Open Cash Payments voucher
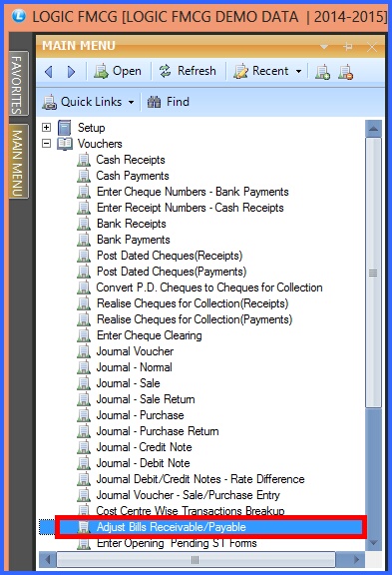 coord(133,176)
